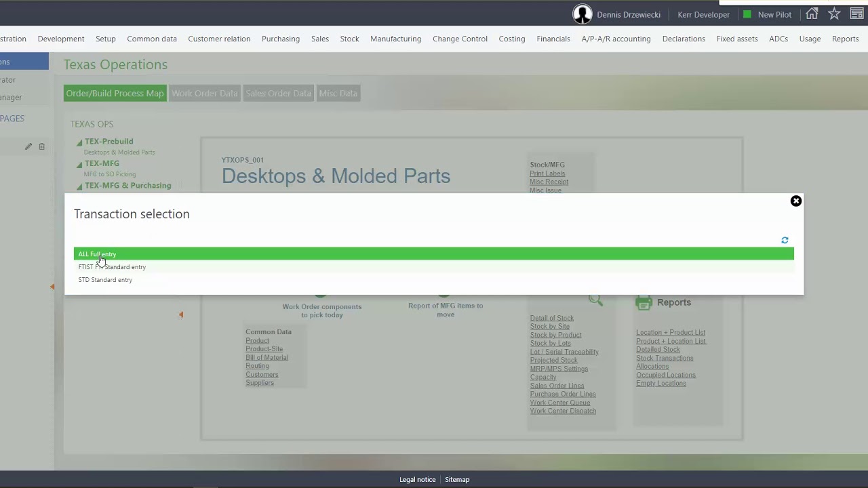Open the Routing link
The image size is (868, 488).
pyautogui.click(x=257, y=366)
